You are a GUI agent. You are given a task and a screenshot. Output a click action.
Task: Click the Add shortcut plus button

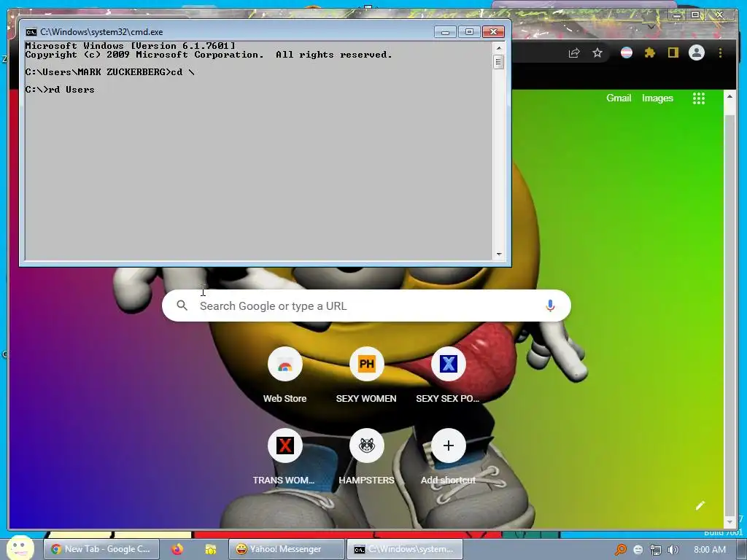pos(449,446)
